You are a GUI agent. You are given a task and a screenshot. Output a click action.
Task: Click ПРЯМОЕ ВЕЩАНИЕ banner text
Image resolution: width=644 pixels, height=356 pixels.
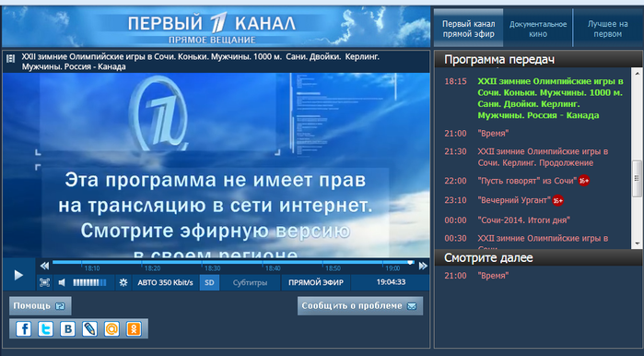(212, 40)
